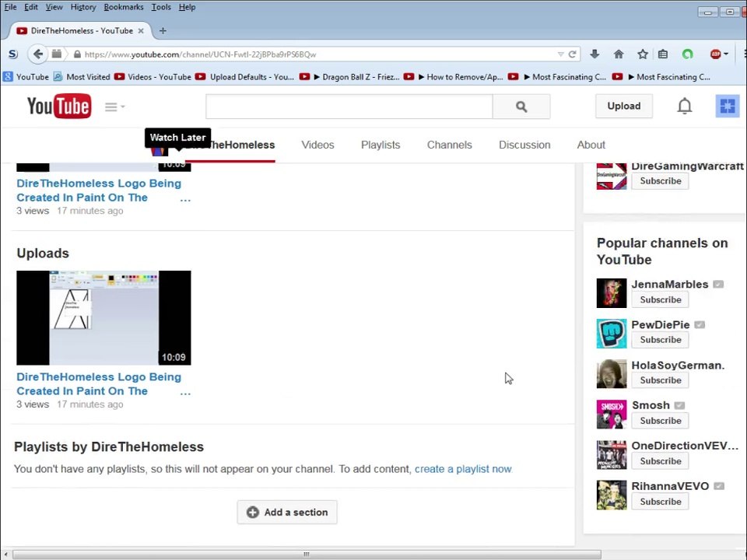747x560 pixels.
Task: Click the green circular extension icon
Action: pos(687,54)
